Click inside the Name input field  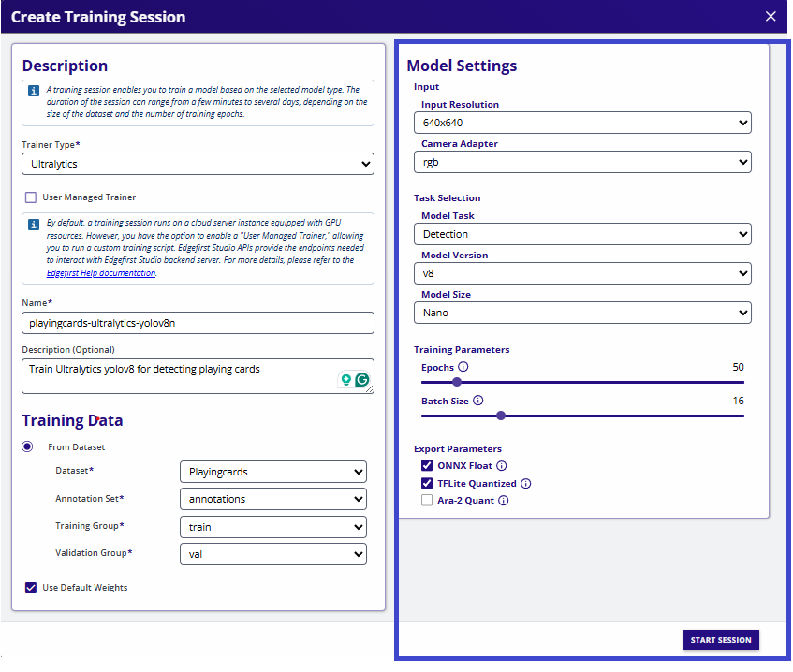click(x=198, y=323)
